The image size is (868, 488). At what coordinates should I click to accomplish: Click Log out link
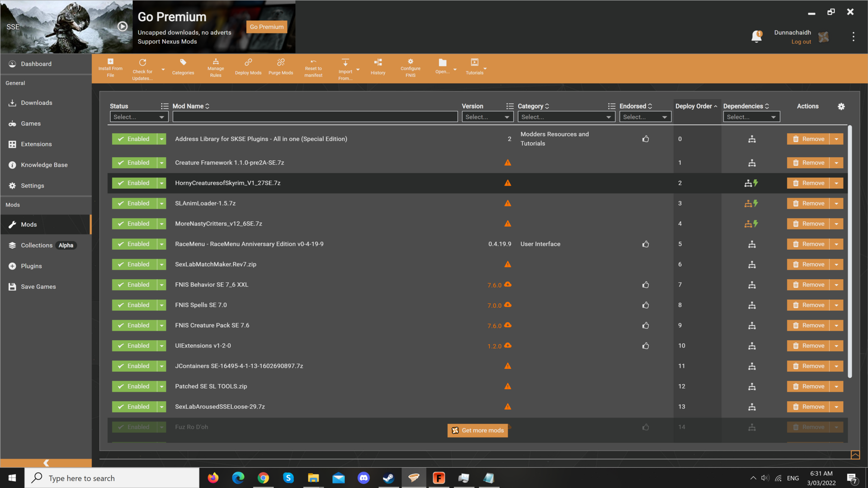[801, 42]
